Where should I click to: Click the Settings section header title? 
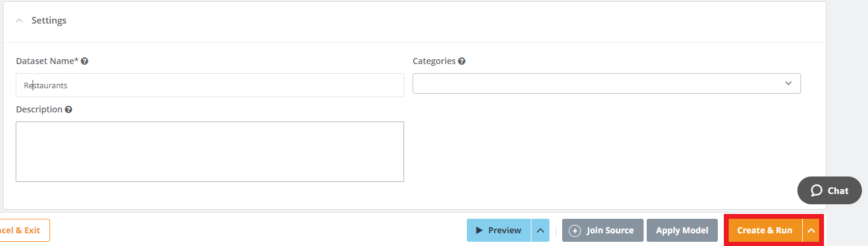pyautogui.click(x=49, y=21)
